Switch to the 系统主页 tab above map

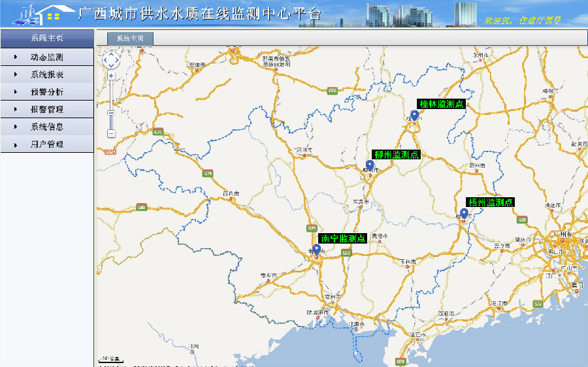pos(130,39)
